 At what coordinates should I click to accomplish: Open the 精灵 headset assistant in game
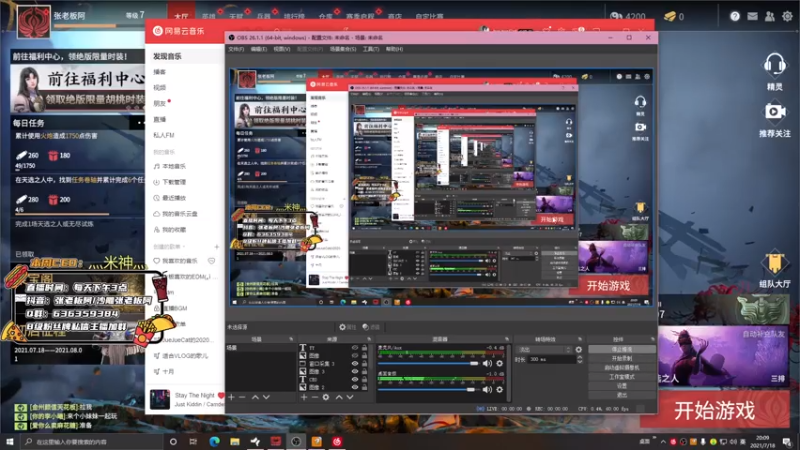pos(774,65)
